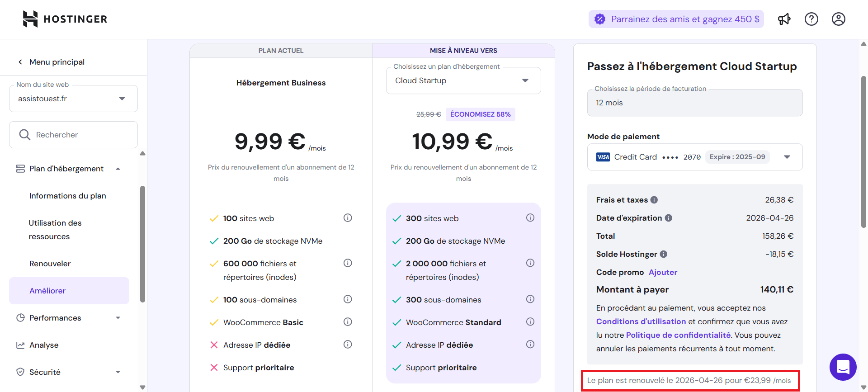Show info for Solde Hostinger

663,254
